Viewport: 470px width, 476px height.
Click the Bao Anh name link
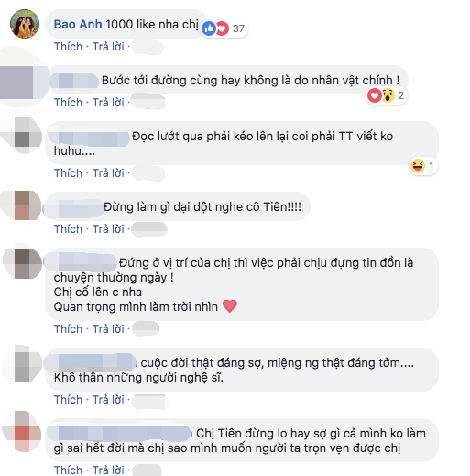78,25
